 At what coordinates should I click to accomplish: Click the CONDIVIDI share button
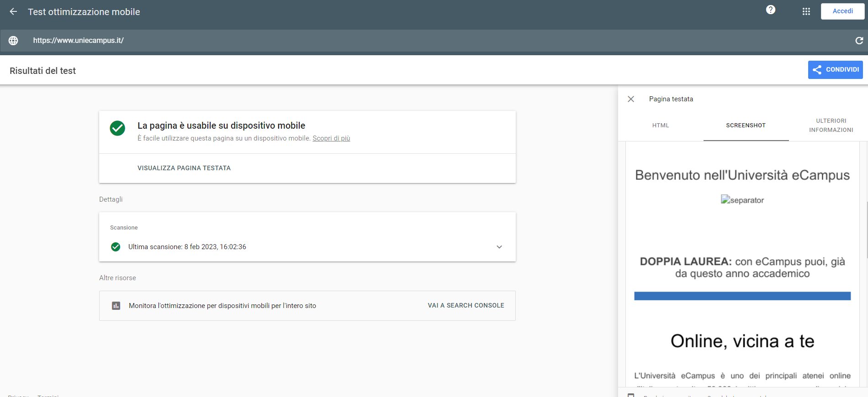pyautogui.click(x=836, y=70)
